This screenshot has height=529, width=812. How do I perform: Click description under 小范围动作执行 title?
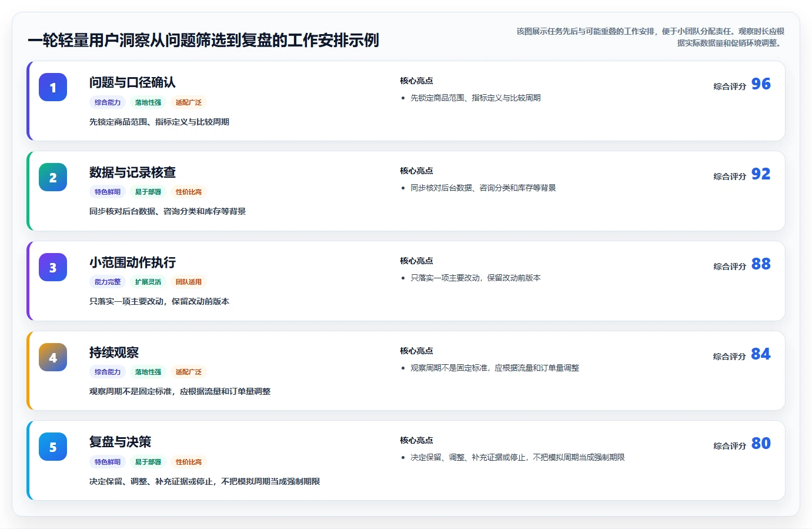point(159,302)
